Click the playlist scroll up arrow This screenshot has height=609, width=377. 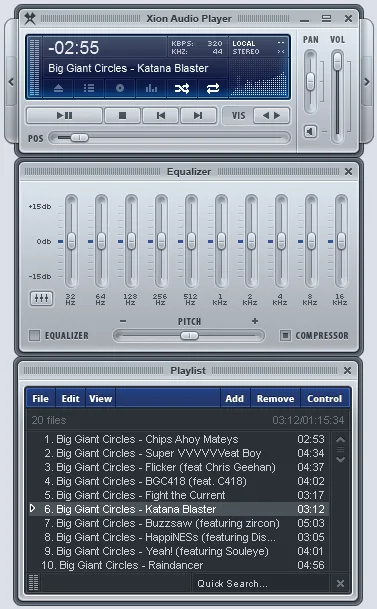pos(341,440)
